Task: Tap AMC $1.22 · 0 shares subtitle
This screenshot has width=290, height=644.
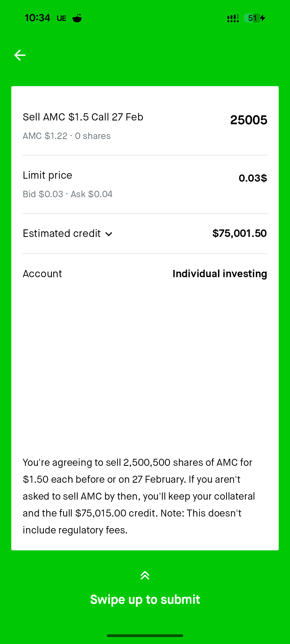Action: (x=67, y=136)
